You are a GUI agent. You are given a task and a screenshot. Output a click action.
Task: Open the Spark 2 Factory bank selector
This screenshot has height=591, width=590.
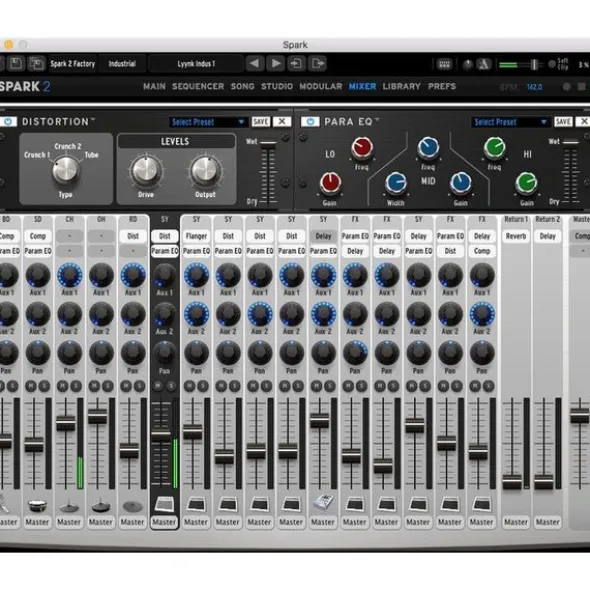72,64
